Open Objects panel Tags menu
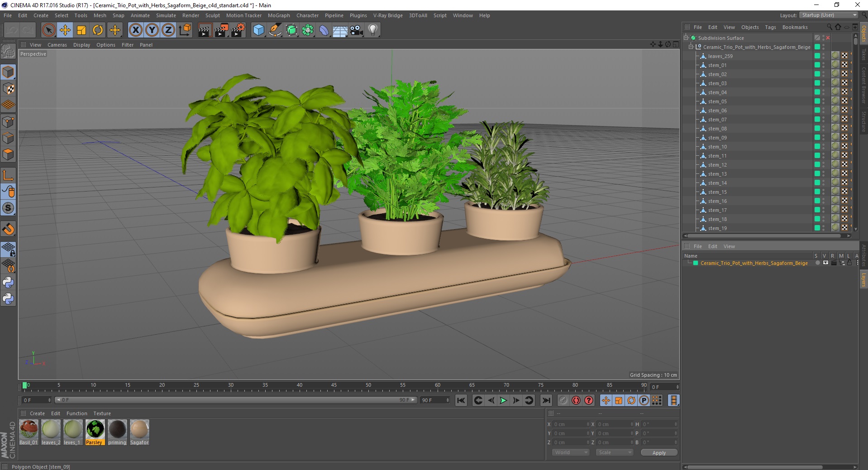The image size is (868, 470). [x=770, y=27]
